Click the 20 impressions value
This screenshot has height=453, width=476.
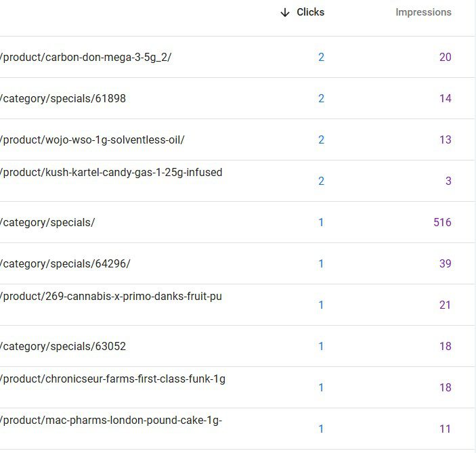coord(445,57)
